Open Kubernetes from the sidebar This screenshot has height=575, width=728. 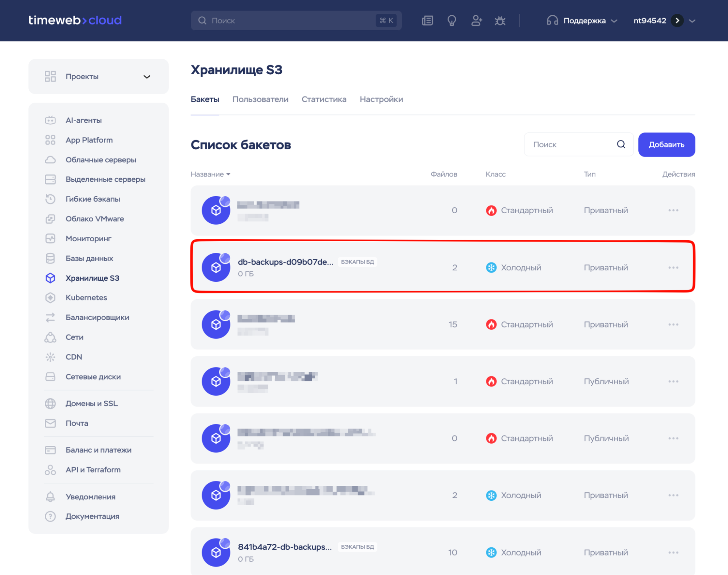86,297
